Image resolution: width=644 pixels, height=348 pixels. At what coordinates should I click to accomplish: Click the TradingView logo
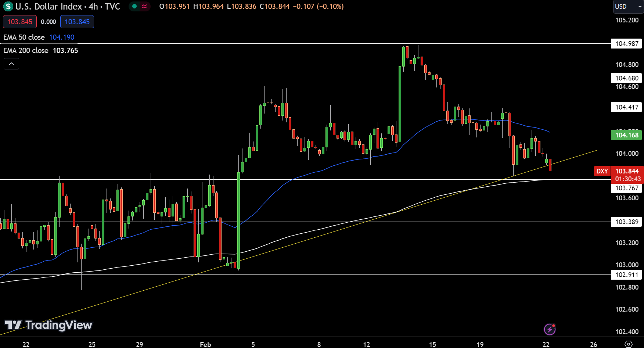click(48, 325)
